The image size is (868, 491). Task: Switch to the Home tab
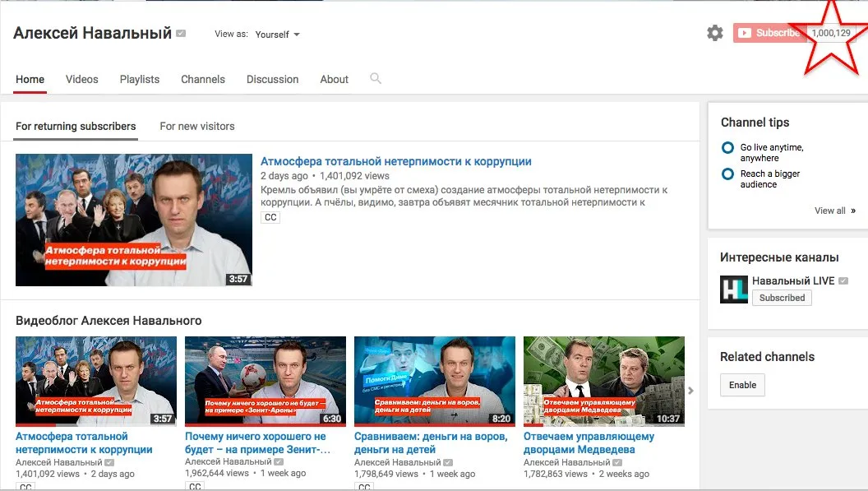[x=30, y=79]
